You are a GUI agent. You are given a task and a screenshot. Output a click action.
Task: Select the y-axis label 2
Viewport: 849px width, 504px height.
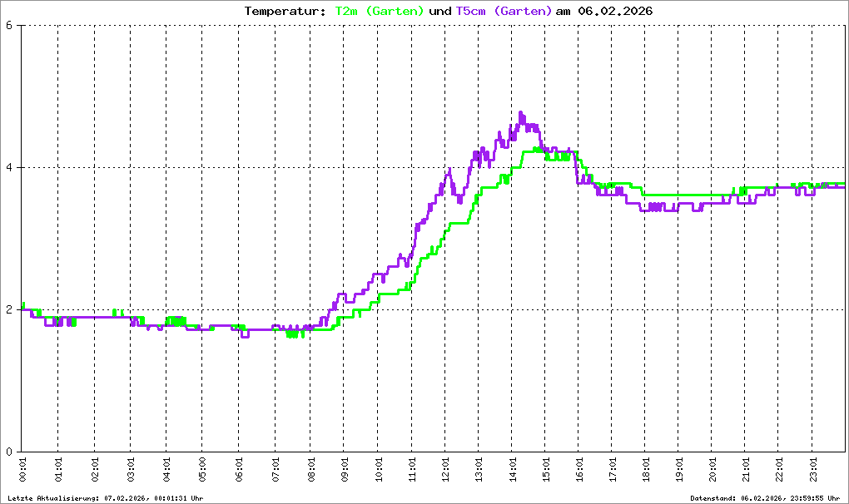coord(8,309)
